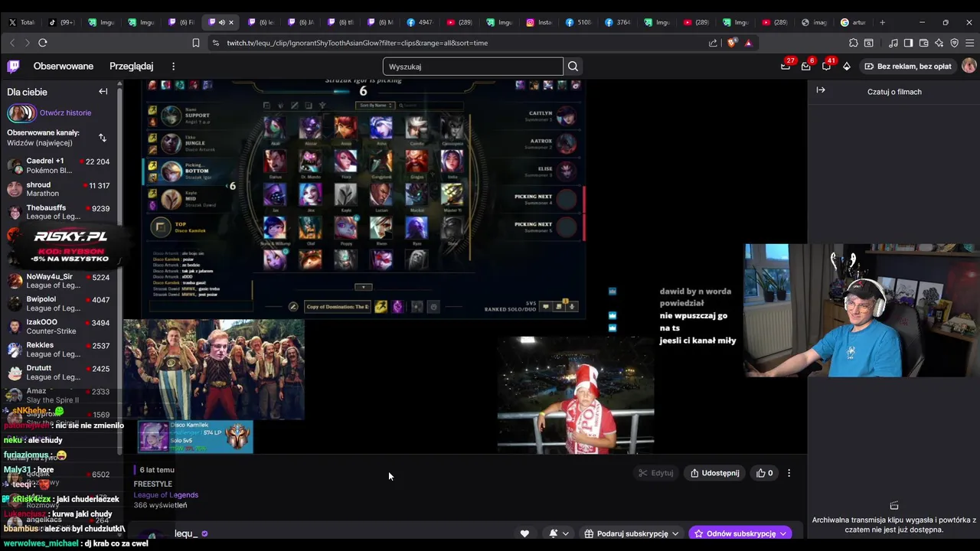Image resolution: width=980 pixels, height=551 pixels.
Task: Click the clip video player
Action: pos(467,268)
